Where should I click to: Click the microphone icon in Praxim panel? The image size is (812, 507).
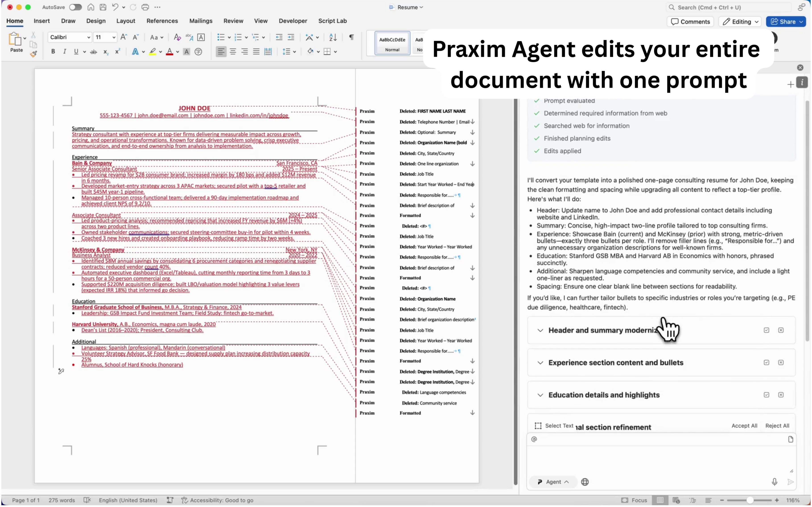[x=774, y=482]
